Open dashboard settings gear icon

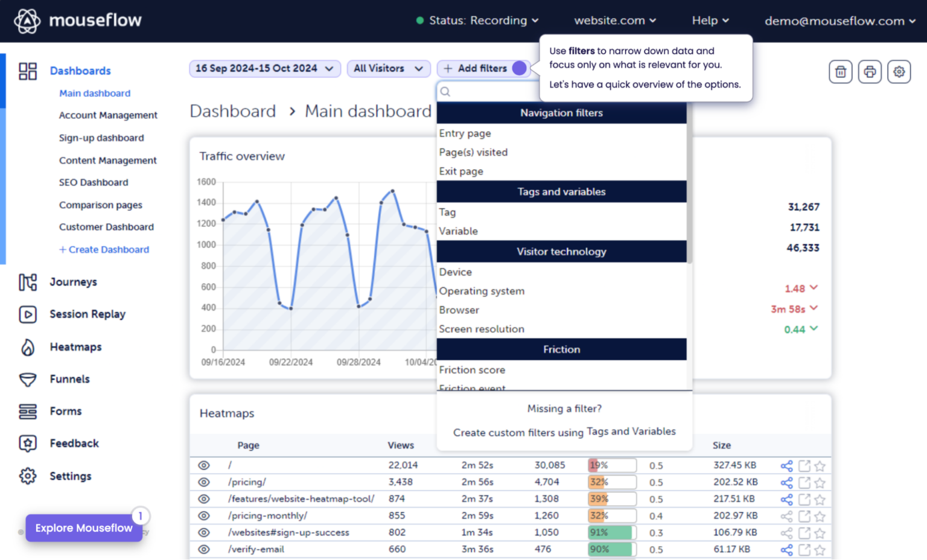tap(899, 72)
